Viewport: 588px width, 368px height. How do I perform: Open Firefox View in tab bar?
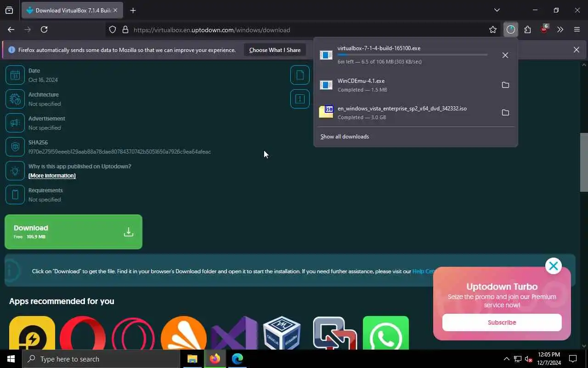[x=9, y=10]
